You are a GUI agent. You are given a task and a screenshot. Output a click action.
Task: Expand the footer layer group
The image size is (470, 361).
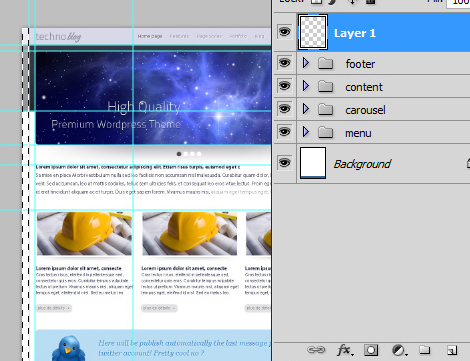point(306,63)
